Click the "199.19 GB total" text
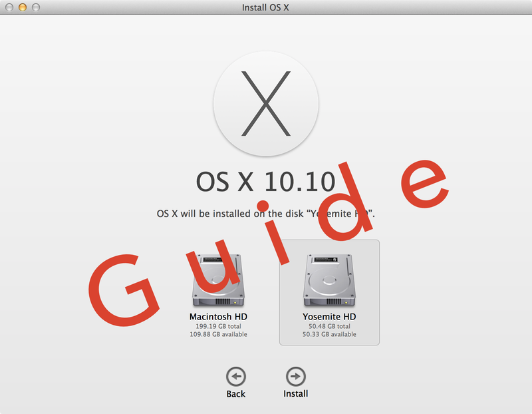532x414 pixels. pyautogui.click(x=218, y=326)
